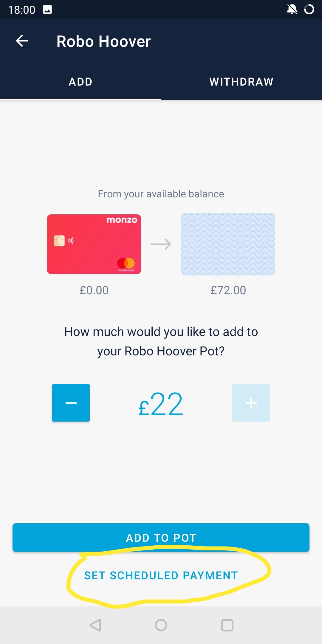Open SET SCHEDULED PAYMENT link
Screen dimensions: 322x644
161,575
